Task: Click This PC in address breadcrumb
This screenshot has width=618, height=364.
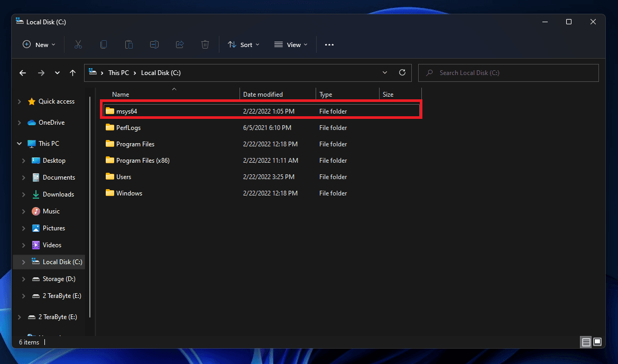Action: [x=118, y=73]
